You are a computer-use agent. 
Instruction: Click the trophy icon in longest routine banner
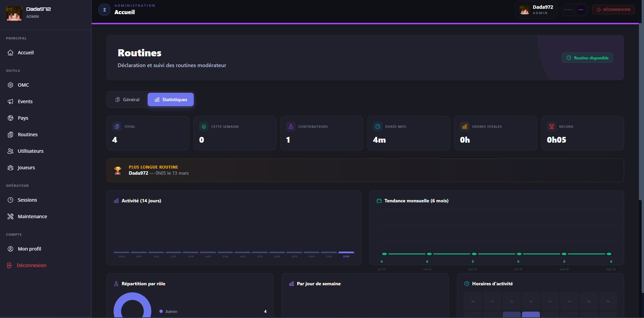(118, 170)
